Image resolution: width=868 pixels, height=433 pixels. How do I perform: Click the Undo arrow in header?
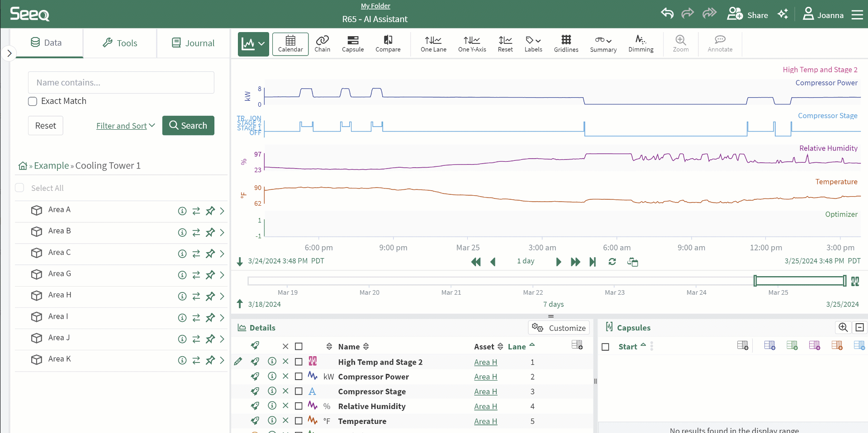pyautogui.click(x=667, y=13)
